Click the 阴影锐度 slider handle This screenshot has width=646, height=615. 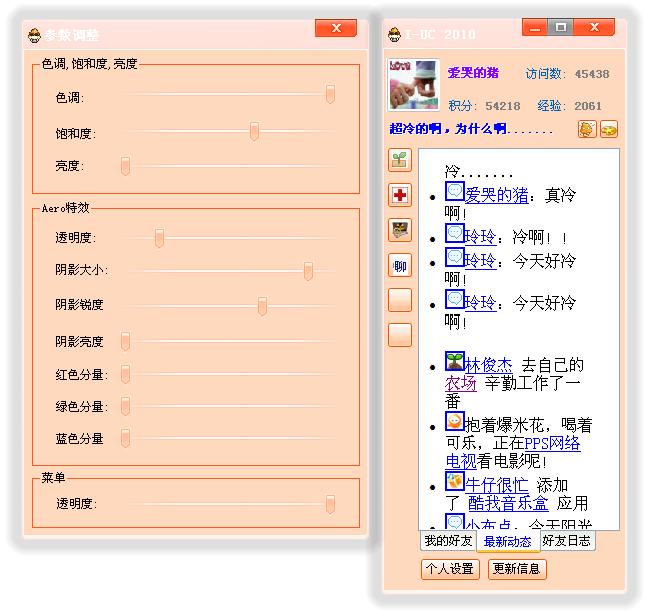click(x=262, y=306)
